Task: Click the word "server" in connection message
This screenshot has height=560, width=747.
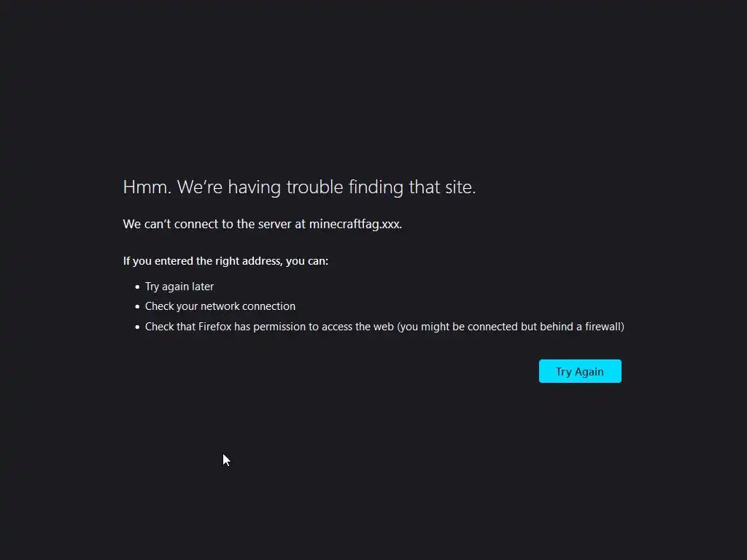Action: [x=275, y=224]
